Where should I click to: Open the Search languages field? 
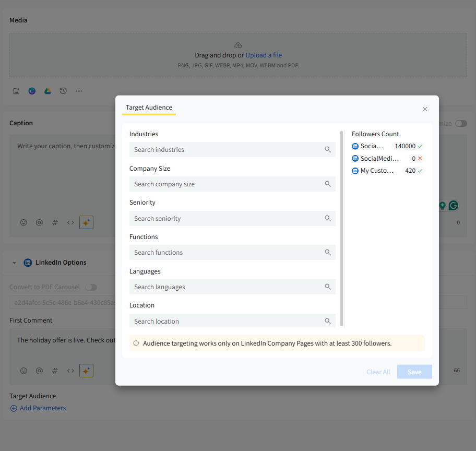232,287
